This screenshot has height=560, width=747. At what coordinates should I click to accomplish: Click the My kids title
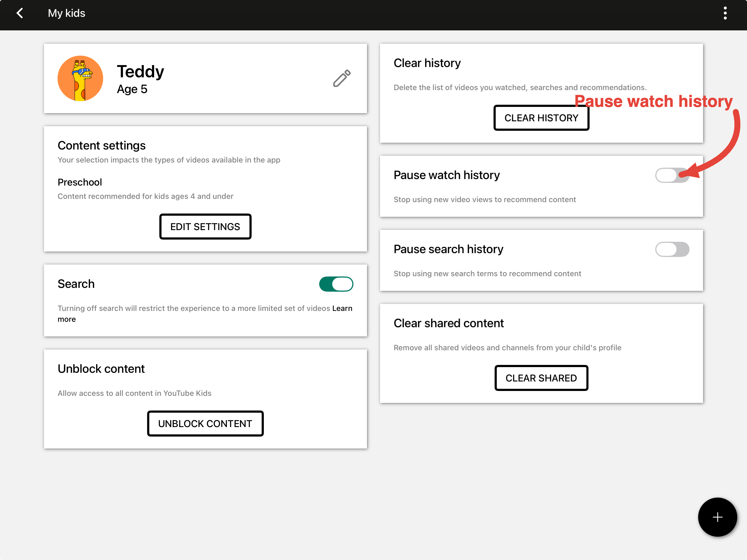pyautogui.click(x=66, y=13)
